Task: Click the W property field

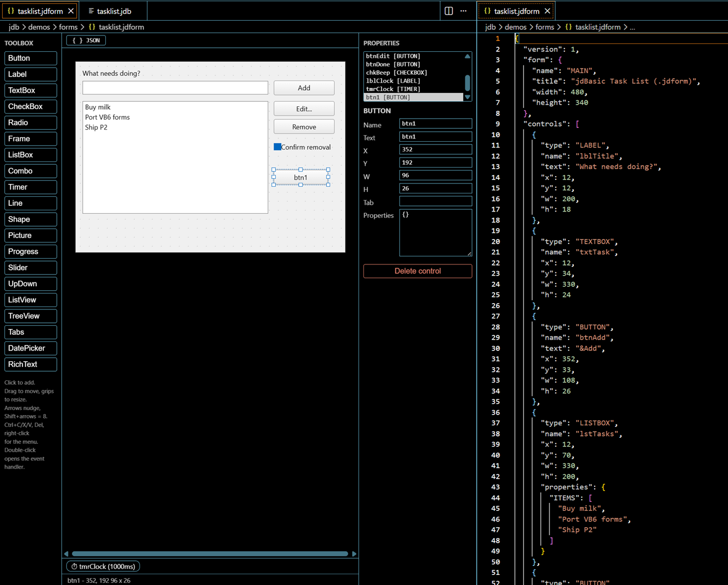Action: [x=435, y=175]
